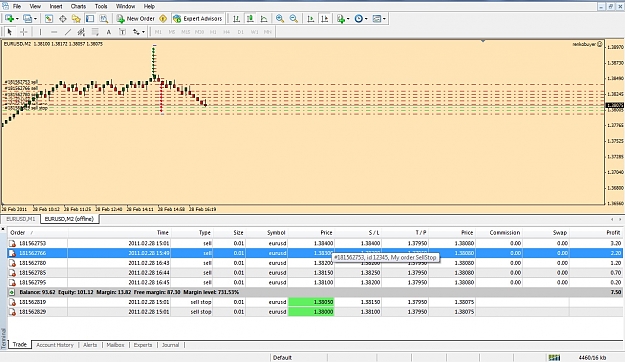625x362 pixels.
Task: Toggle chart shift button
Action: pos(325,19)
